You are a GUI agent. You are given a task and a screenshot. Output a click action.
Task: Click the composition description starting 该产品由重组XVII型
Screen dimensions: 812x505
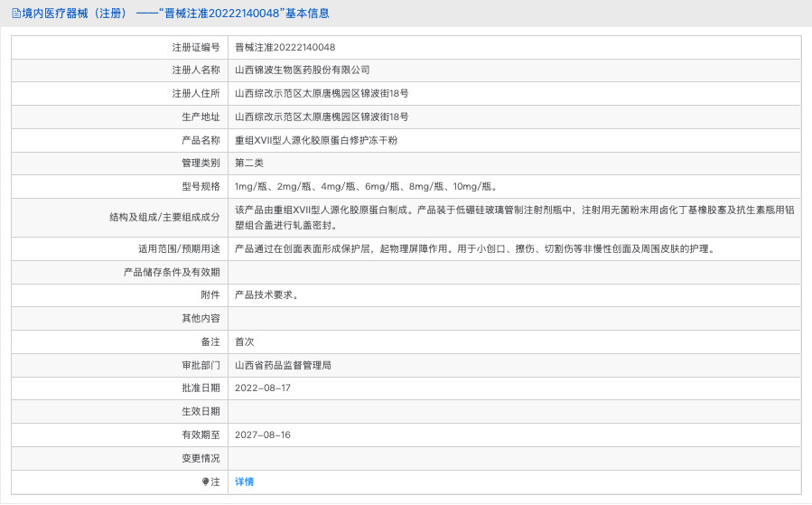(514, 218)
